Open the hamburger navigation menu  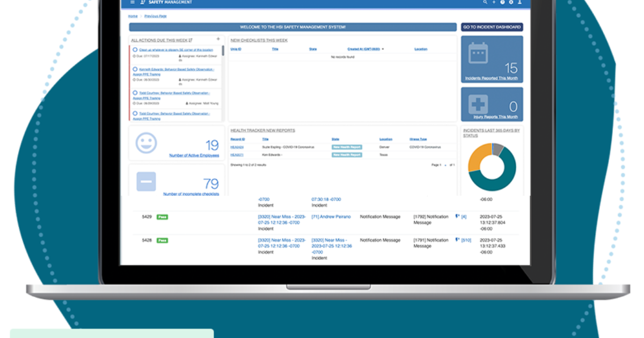(132, 2)
